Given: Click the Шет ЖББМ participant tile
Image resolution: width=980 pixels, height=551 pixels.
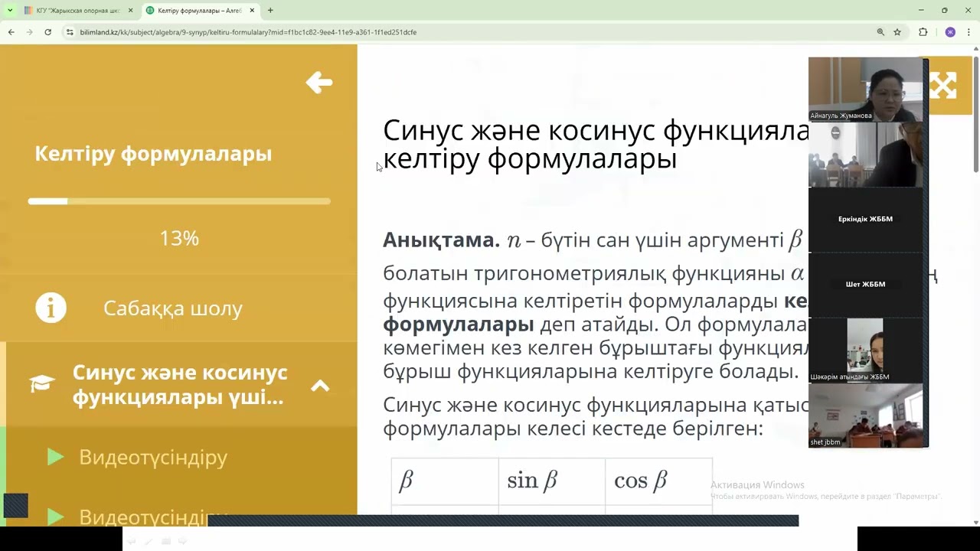Looking at the screenshot, I should point(865,285).
